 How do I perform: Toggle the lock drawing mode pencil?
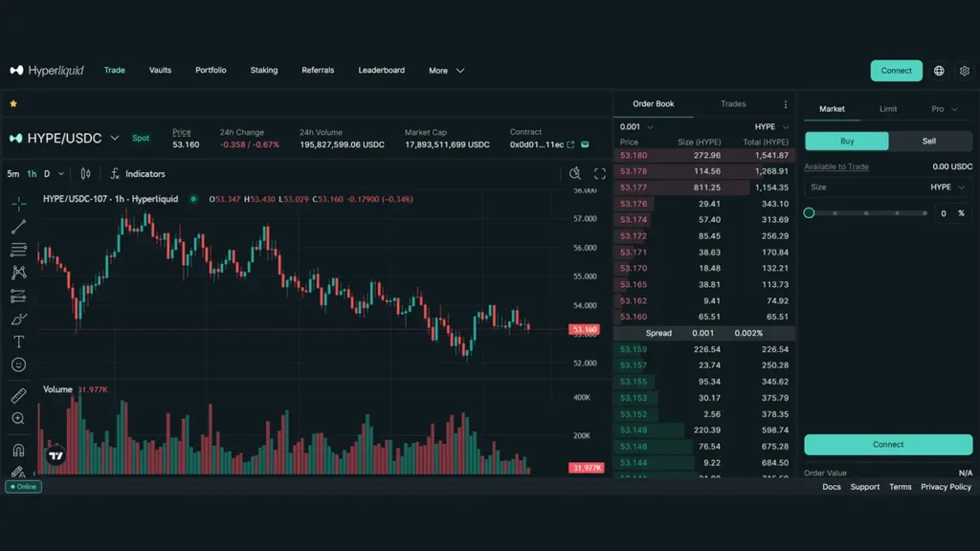(19, 472)
